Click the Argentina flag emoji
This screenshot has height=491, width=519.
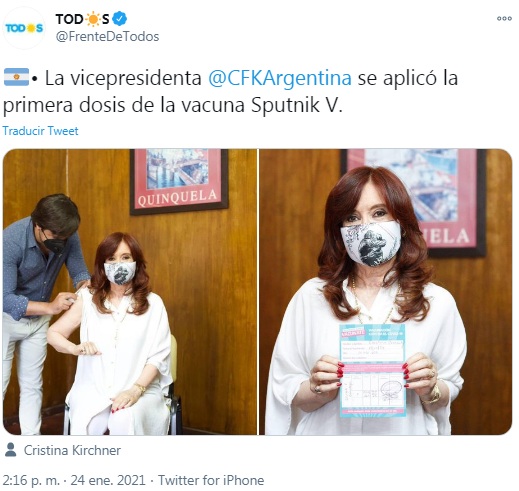[16, 77]
